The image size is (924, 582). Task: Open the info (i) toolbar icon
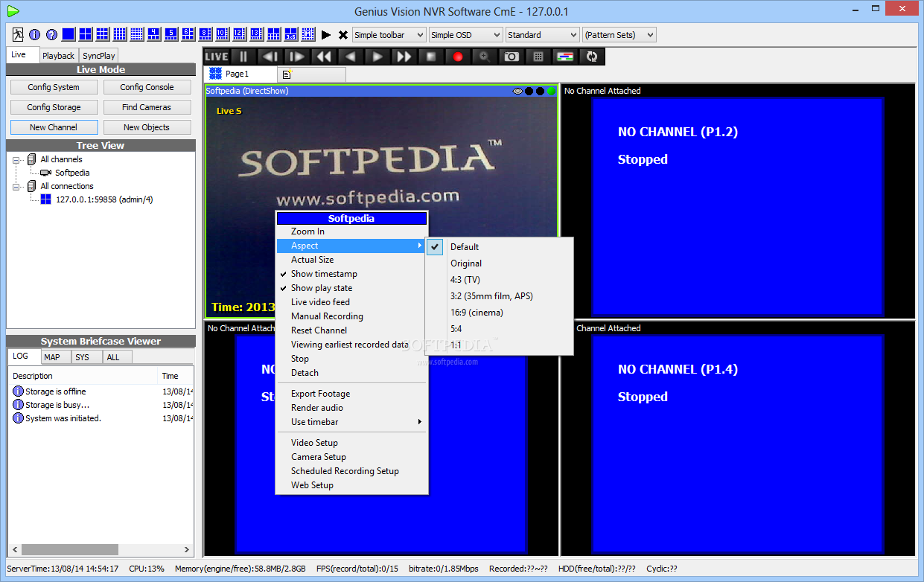(x=34, y=34)
